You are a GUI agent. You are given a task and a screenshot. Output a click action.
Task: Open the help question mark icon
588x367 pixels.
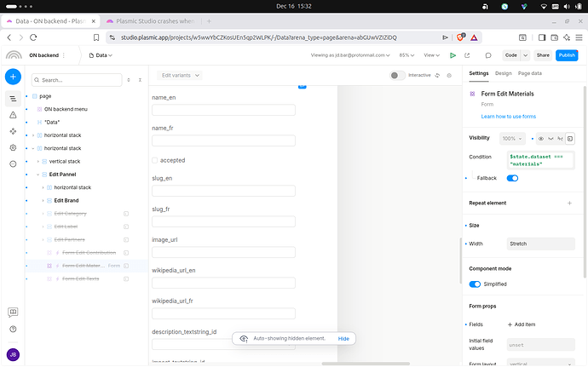[13, 330]
